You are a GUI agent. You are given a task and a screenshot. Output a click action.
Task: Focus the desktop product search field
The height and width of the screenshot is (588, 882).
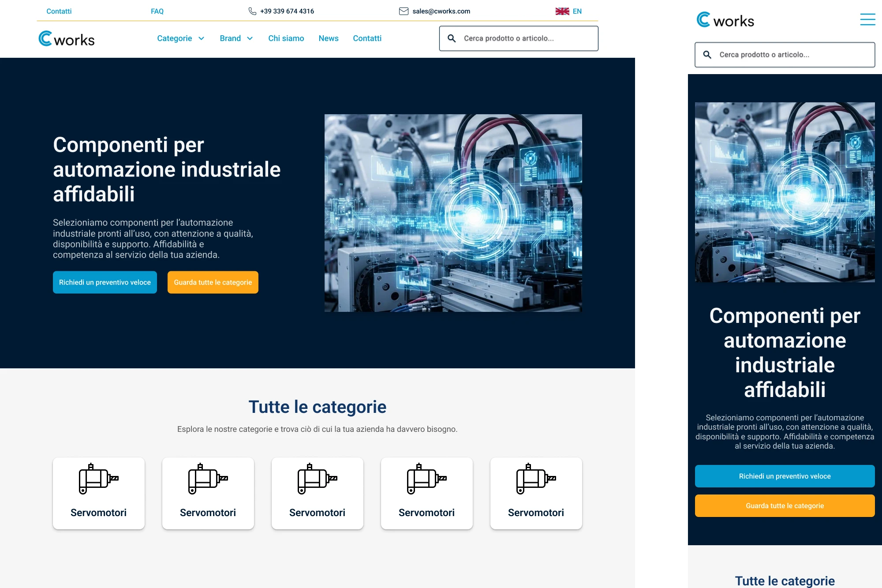tap(519, 38)
